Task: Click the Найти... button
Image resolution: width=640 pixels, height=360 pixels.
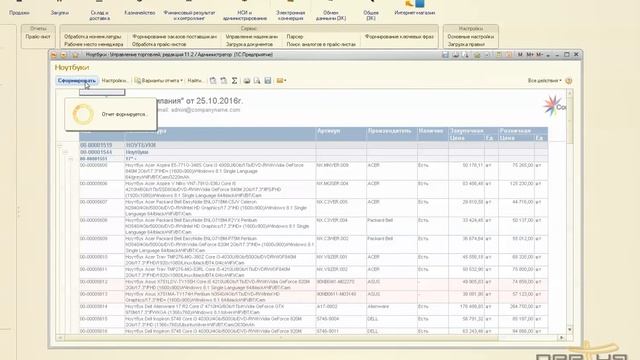Action: point(195,81)
